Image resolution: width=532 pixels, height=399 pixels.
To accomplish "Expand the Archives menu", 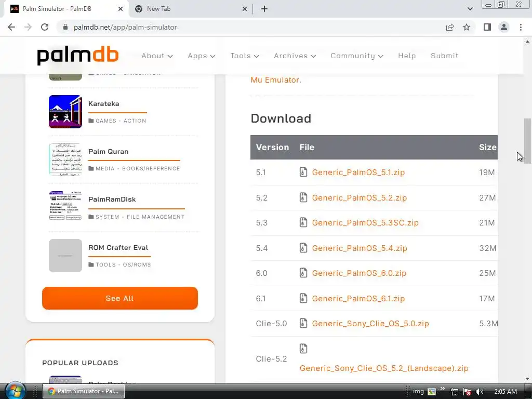I will pyautogui.click(x=295, y=56).
